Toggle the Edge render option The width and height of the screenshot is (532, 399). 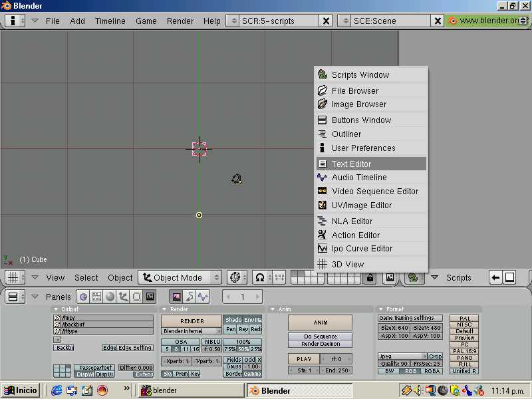[109, 348]
